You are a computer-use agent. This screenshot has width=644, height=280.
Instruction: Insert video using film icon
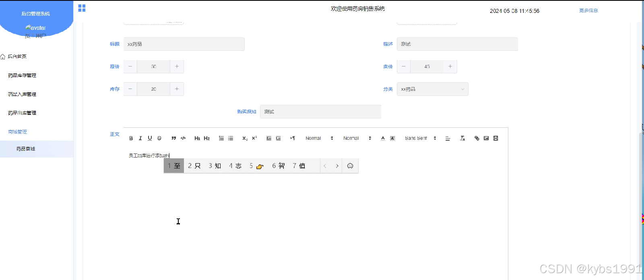pos(496,138)
